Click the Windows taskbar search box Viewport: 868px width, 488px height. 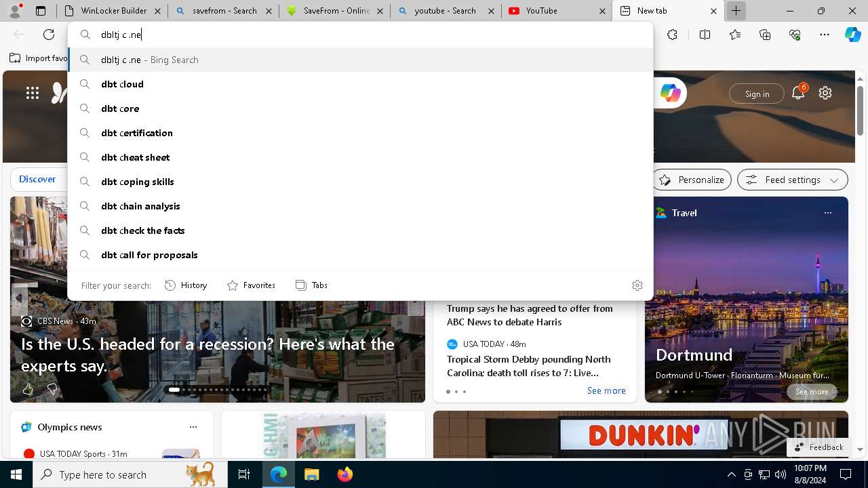coord(130,474)
